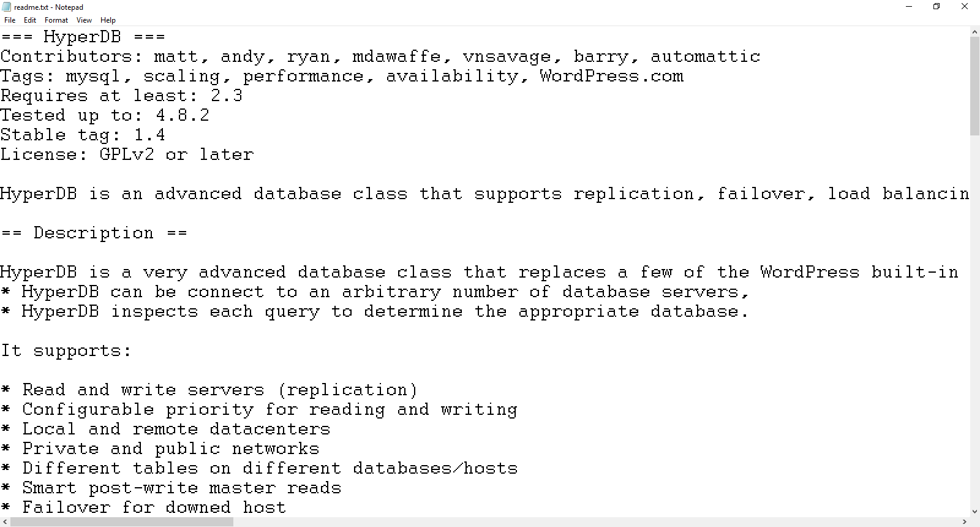Click the horizontal scrollbar left arrow
The image size is (980, 527).
6,521
